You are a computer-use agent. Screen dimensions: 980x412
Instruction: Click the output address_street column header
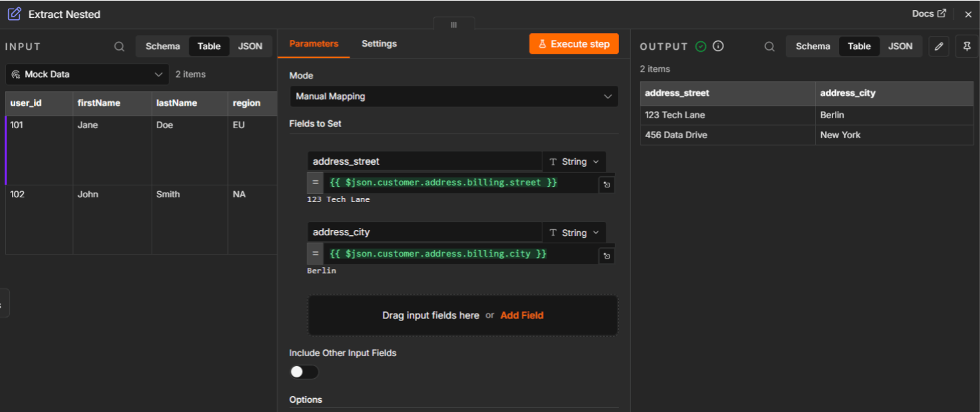tap(728, 94)
